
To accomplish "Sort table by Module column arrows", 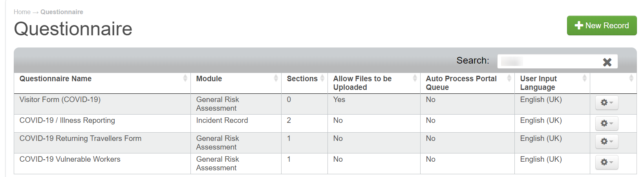I will (x=276, y=78).
